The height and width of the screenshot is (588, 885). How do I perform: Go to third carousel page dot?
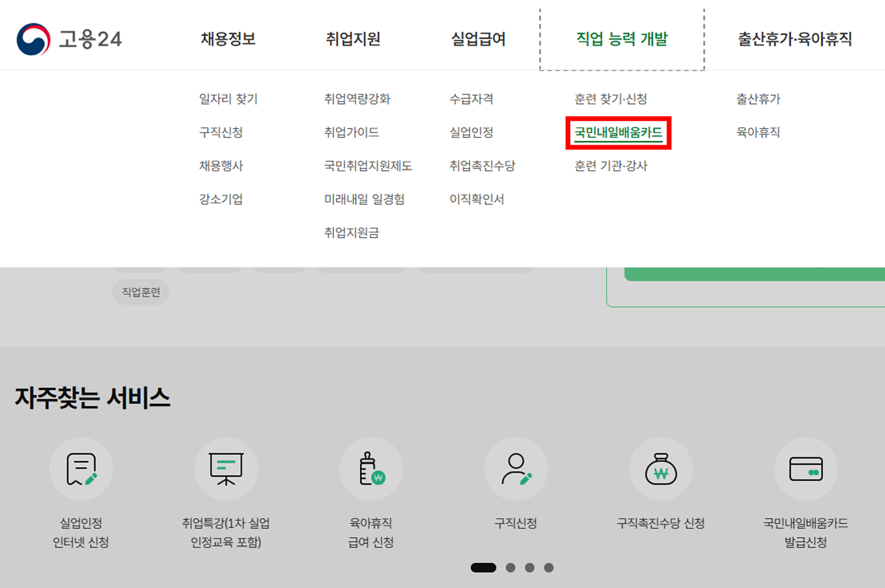[x=530, y=568]
